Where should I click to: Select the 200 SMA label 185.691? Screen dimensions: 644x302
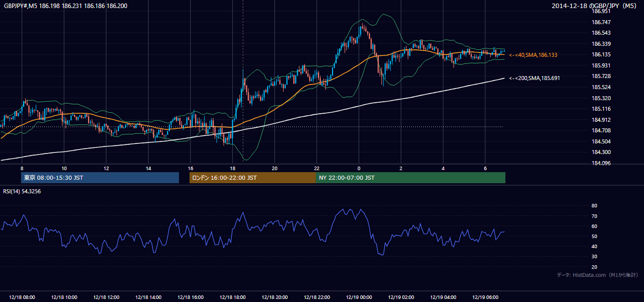535,78
